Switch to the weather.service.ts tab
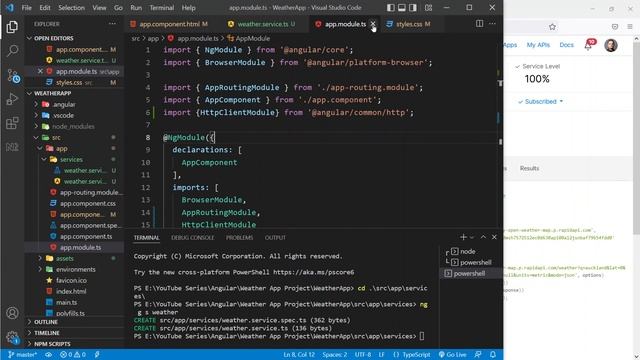 point(263,24)
